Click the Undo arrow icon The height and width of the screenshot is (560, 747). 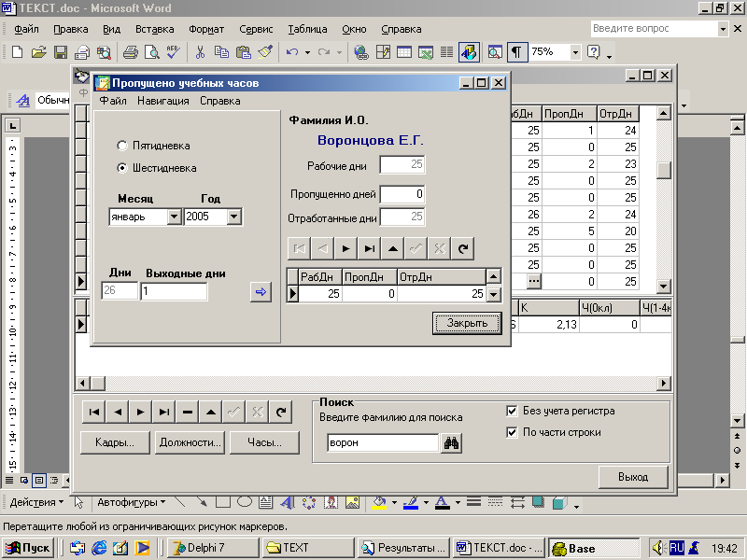(x=292, y=52)
